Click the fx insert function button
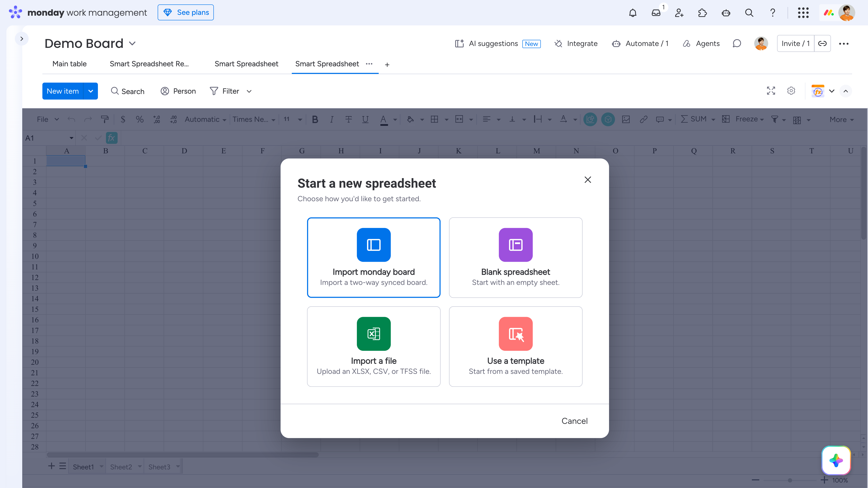The width and height of the screenshot is (868, 488). click(111, 138)
